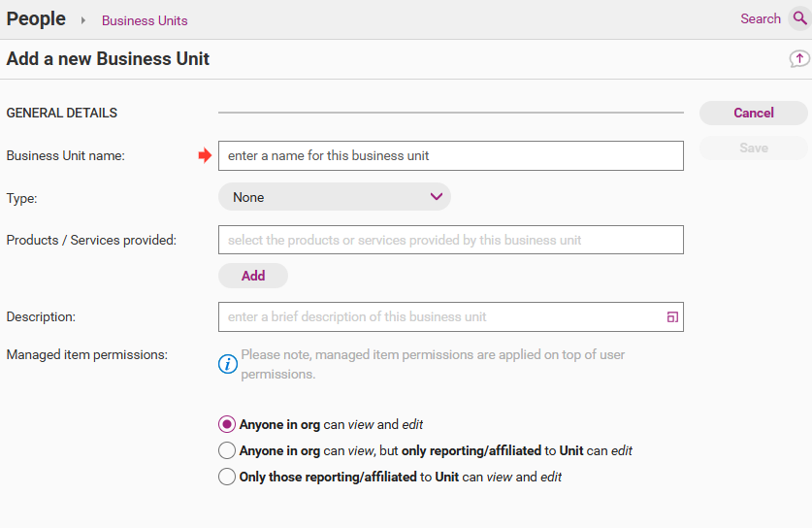
Task: Open the Products / Services provided selector
Action: (450, 240)
